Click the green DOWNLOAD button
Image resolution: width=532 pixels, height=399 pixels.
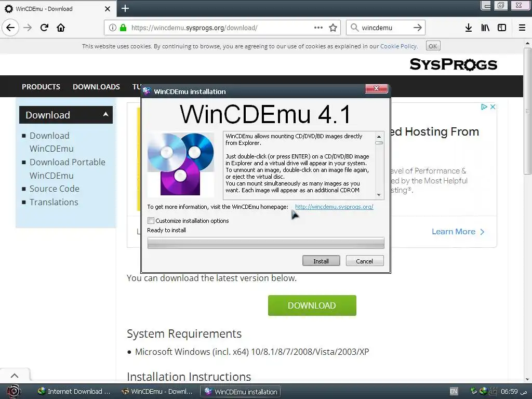312,305
